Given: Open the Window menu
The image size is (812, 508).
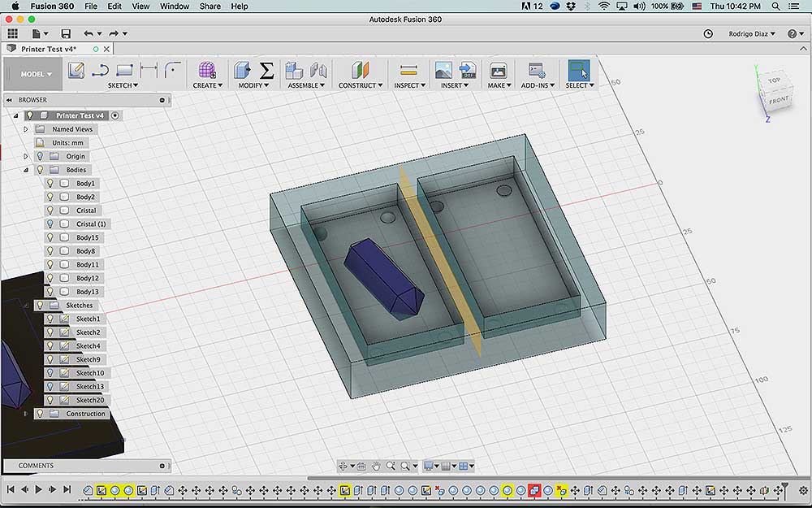Looking at the screenshot, I should 175,7.
